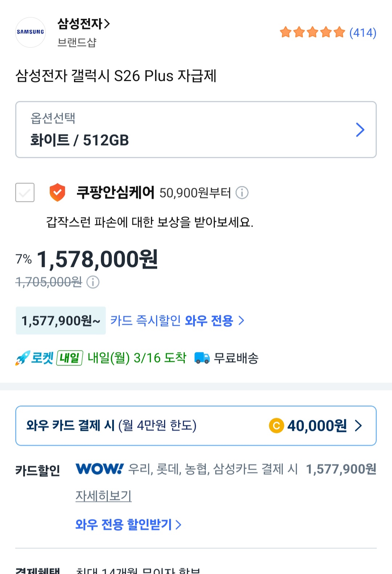Tap the Samsung brand logo
392x574 pixels.
[x=30, y=32]
